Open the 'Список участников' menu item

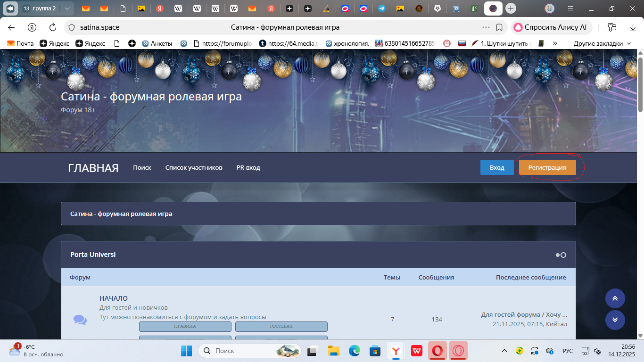194,168
